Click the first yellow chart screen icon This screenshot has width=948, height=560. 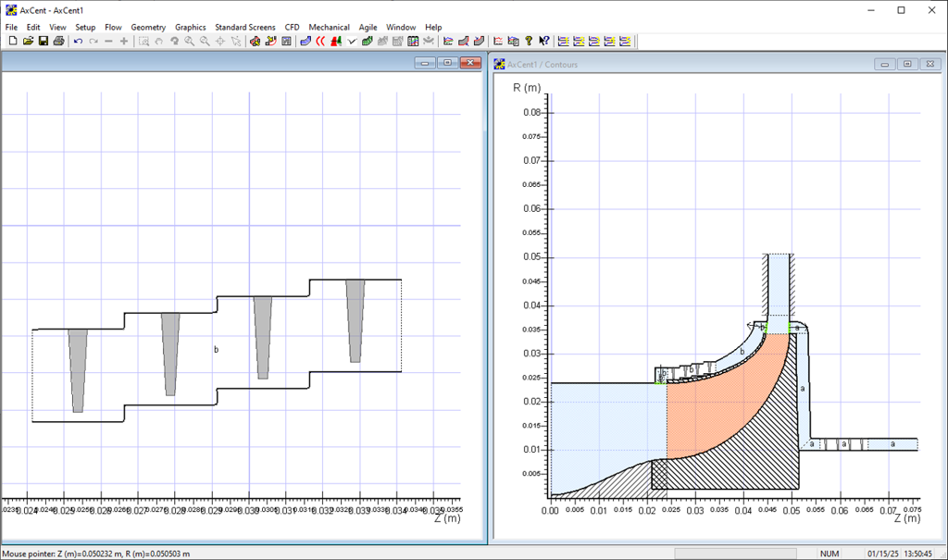564,41
